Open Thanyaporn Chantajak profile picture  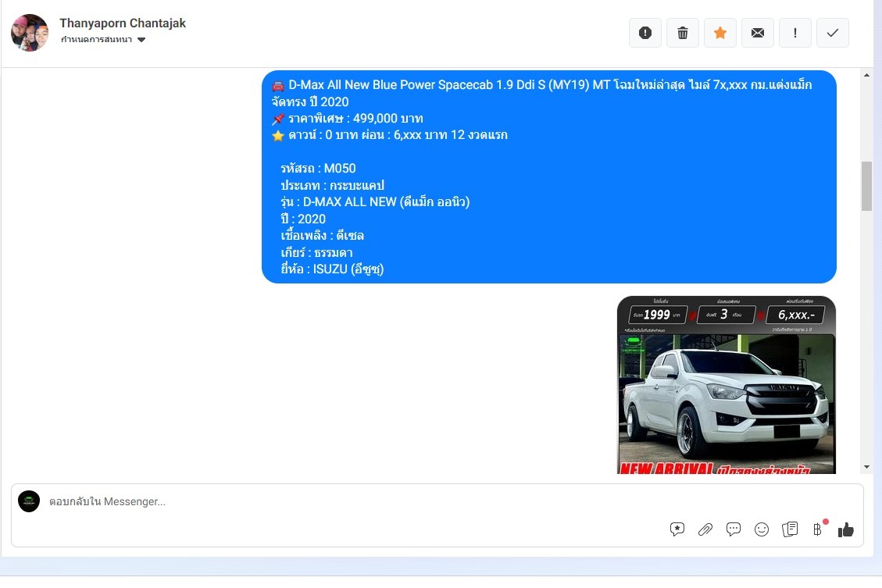[x=30, y=33]
